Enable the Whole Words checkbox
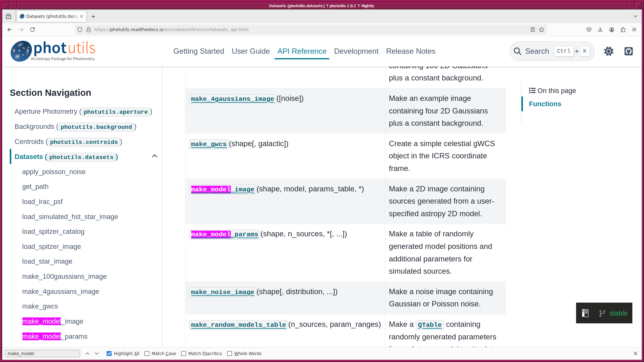Image resolution: width=644 pixels, height=362 pixels. pyautogui.click(x=230, y=354)
